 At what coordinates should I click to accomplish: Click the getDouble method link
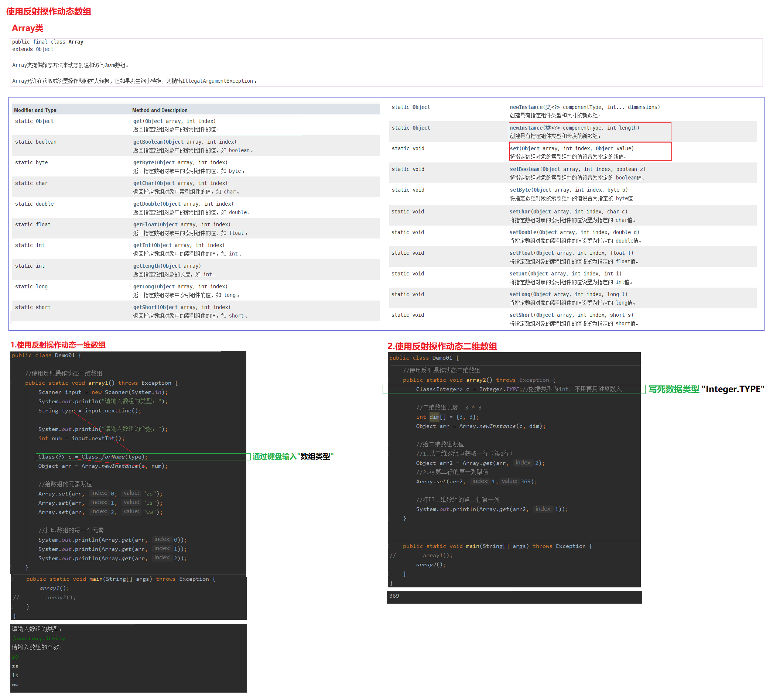[146, 204]
